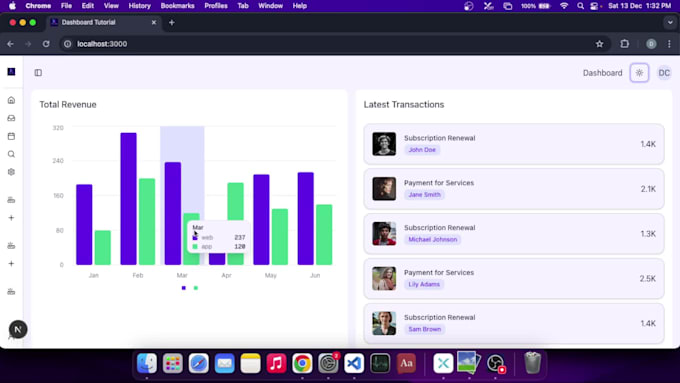Select the Dashboard Tutorial tab
The width and height of the screenshot is (680, 383).
tap(103, 22)
